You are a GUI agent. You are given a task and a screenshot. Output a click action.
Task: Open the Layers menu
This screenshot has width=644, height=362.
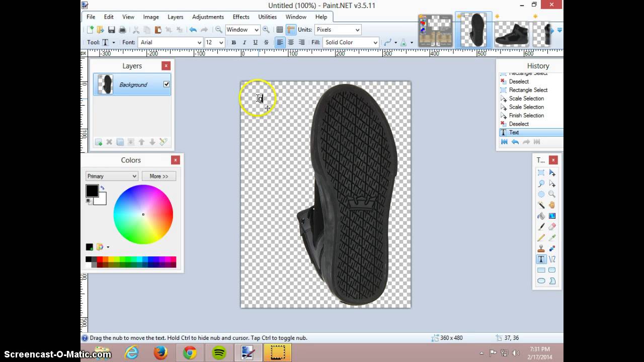tap(175, 17)
